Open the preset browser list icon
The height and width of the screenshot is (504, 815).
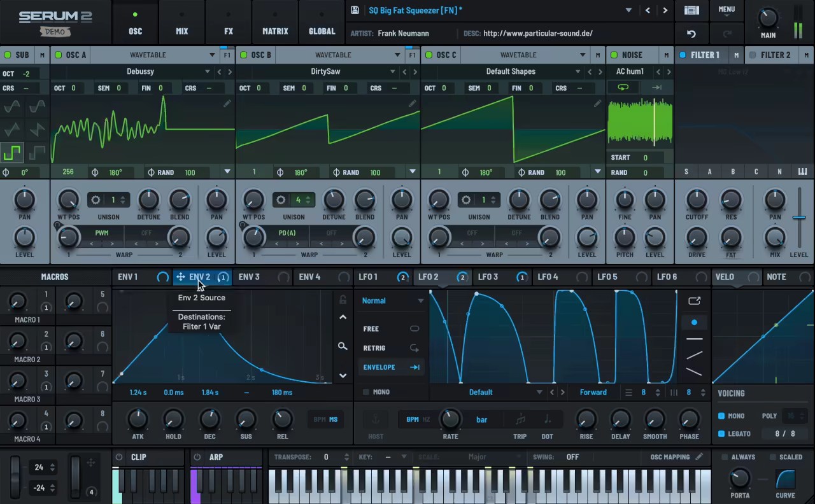coord(691,10)
